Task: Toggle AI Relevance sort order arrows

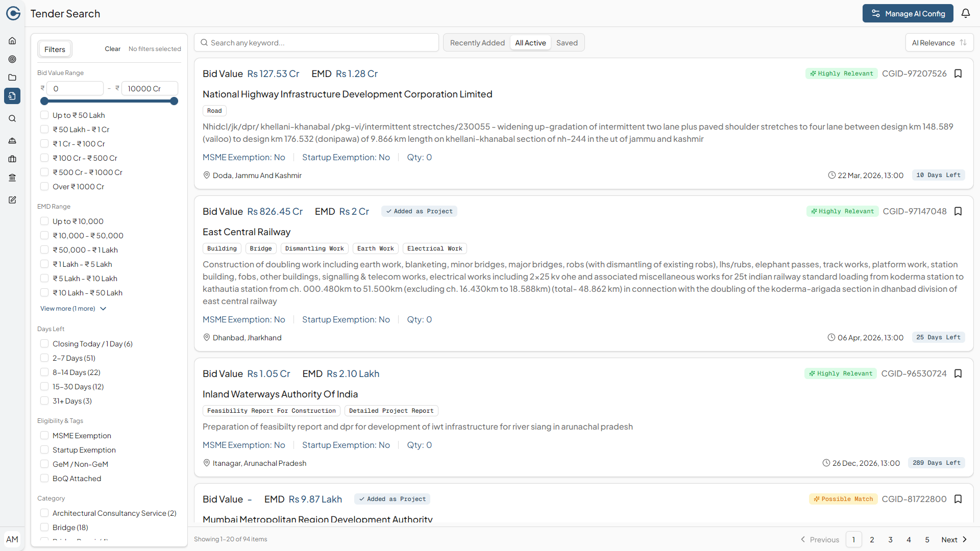Action: 963,43
